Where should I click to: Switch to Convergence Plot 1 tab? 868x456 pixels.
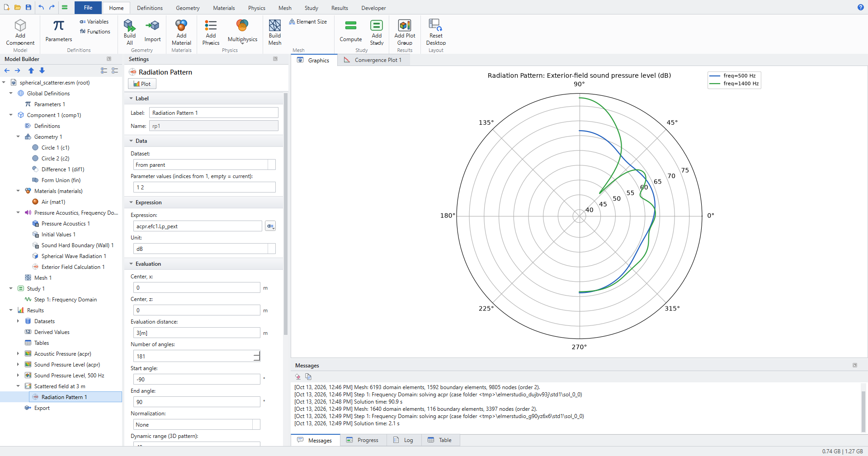[x=373, y=60]
